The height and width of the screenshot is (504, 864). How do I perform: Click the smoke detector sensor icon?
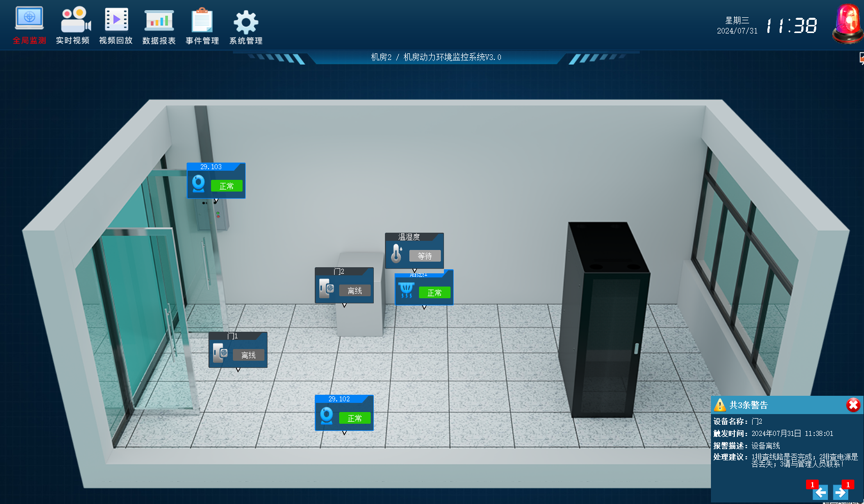click(406, 291)
